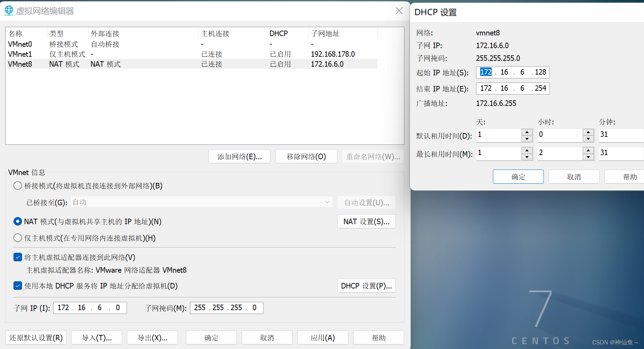Image resolution: width=644 pixels, height=349 pixels.
Task: Increase 默认租用时间 days value
Action: click(x=527, y=132)
